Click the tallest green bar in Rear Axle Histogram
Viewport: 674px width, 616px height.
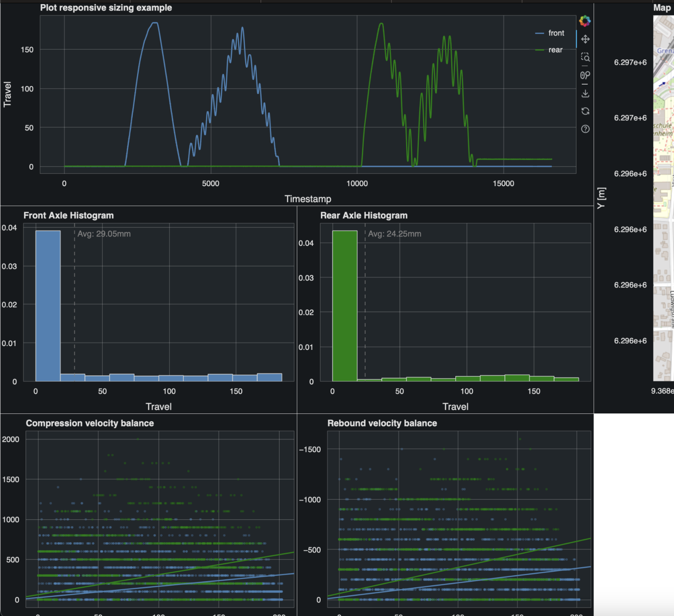[x=345, y=306]
